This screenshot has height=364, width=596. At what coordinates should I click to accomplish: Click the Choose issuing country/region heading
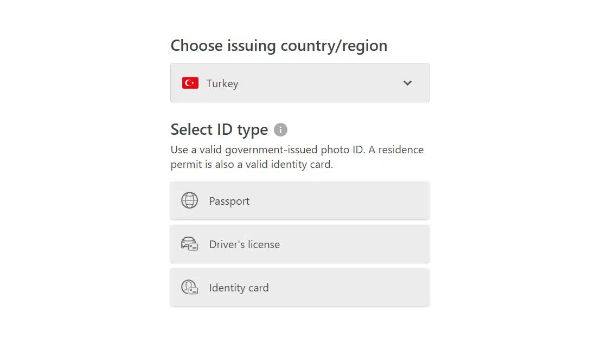point(279,45)
